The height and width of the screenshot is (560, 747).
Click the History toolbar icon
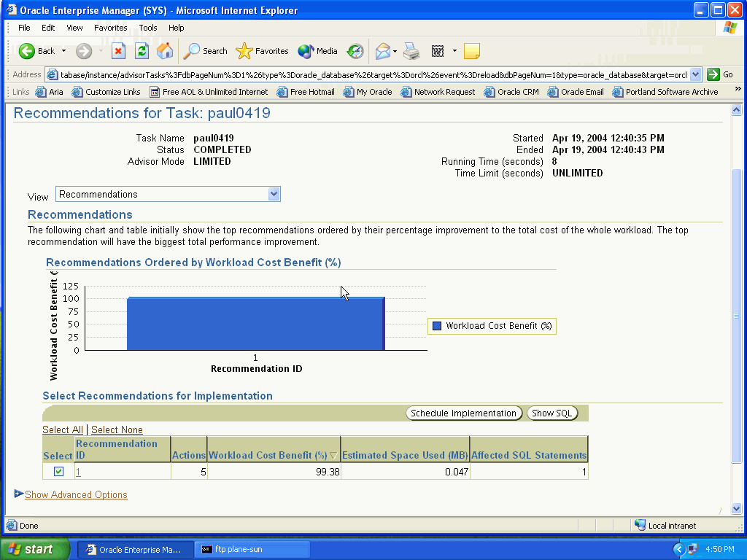coord(355,51)
